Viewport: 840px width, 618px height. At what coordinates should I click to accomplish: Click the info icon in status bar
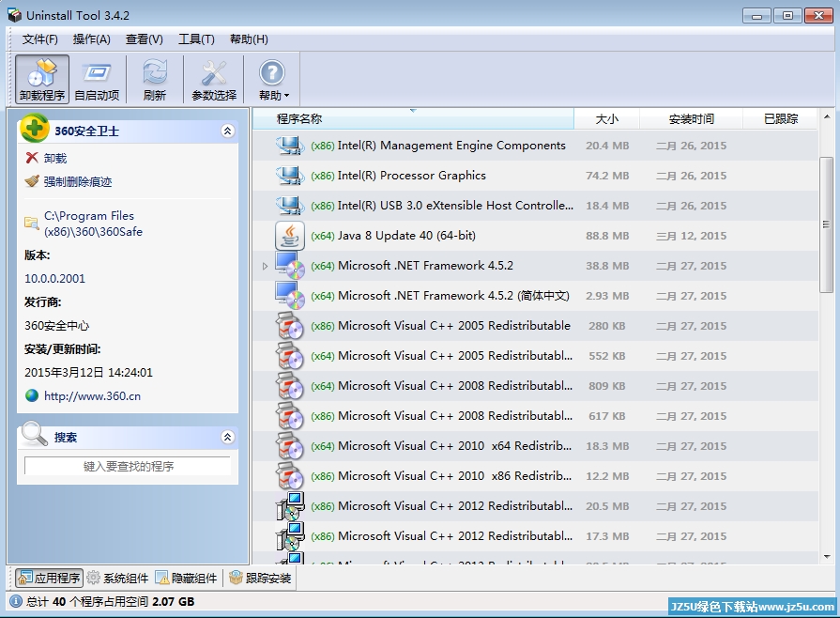(x=16, y=601)
